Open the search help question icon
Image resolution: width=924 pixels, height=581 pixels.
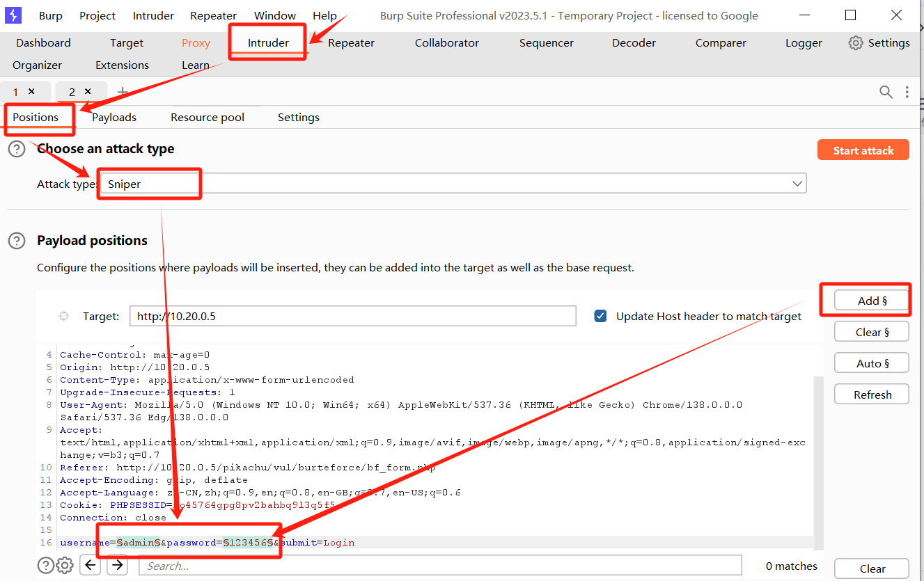point(46,565)
